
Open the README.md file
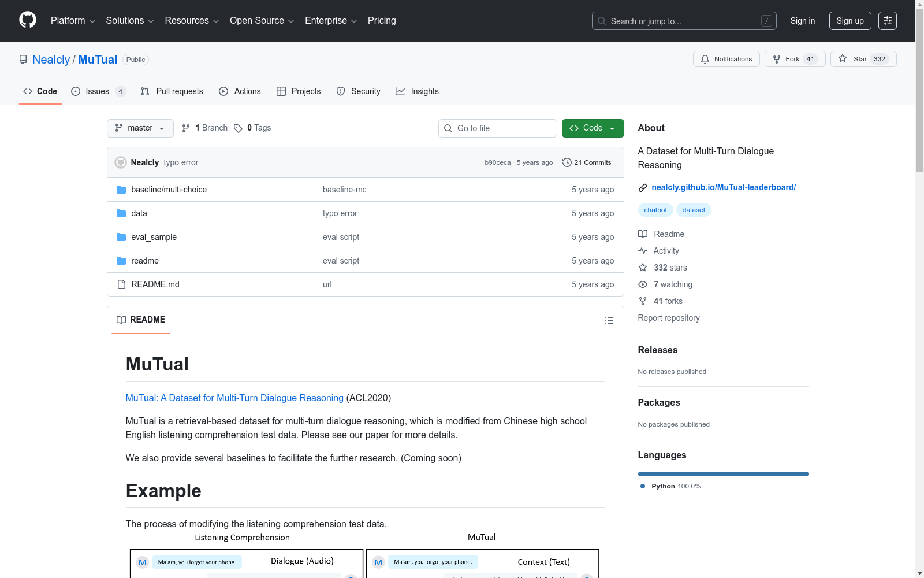click(x=155, y=284)
